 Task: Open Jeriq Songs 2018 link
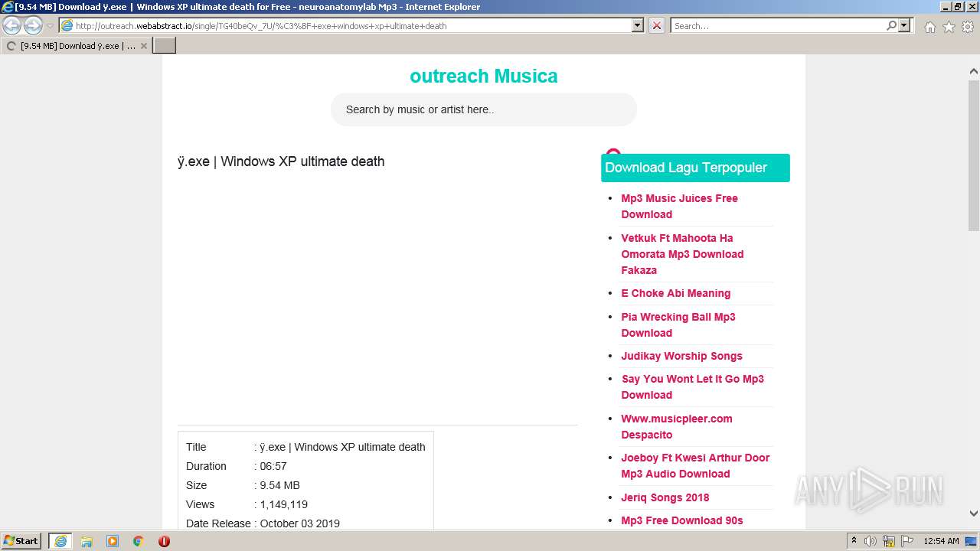(x=665, y=497)
